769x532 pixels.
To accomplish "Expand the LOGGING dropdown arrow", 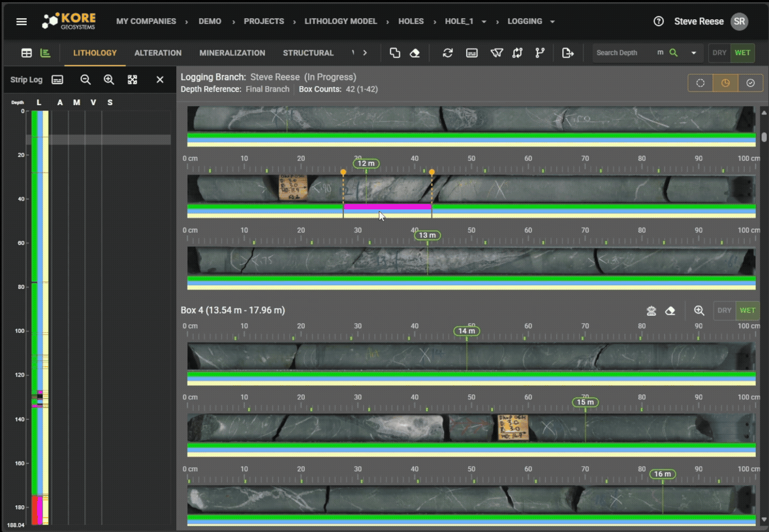I will pos(552,22).
